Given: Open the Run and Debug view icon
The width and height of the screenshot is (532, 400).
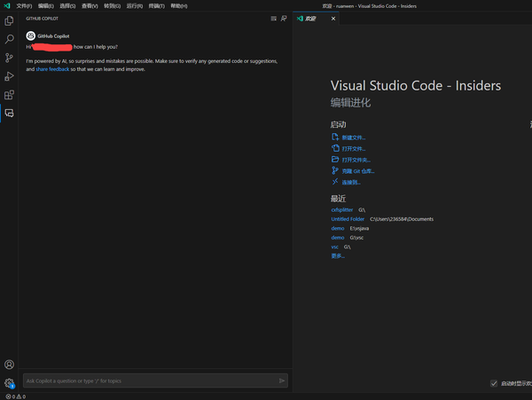Looking at the screenshot, I should coord(9,76).
